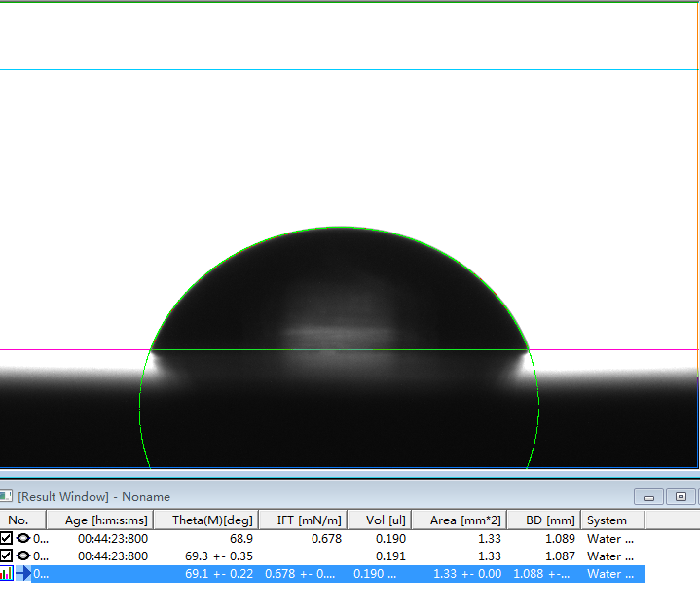Uncheck the second result row checkbox

7,556
